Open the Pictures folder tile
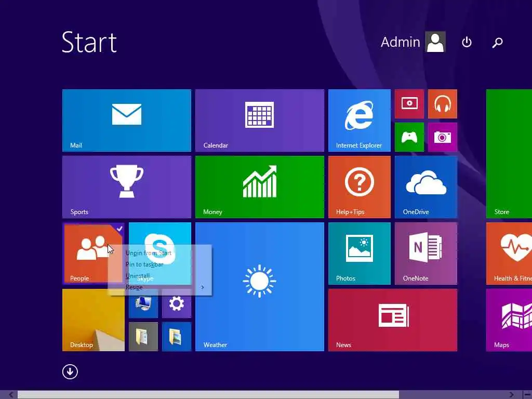 tap(177, 337)
